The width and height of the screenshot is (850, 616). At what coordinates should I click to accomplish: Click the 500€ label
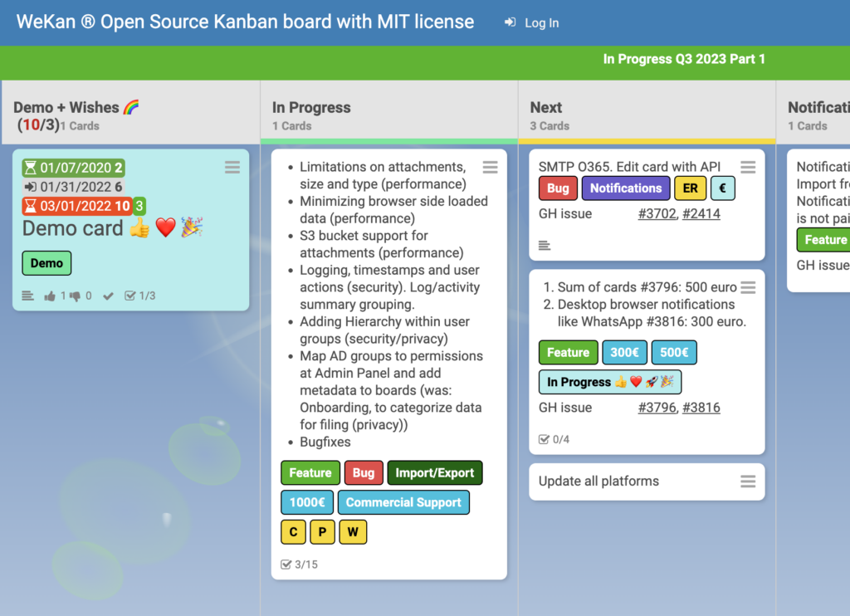[x=674, y=353]
